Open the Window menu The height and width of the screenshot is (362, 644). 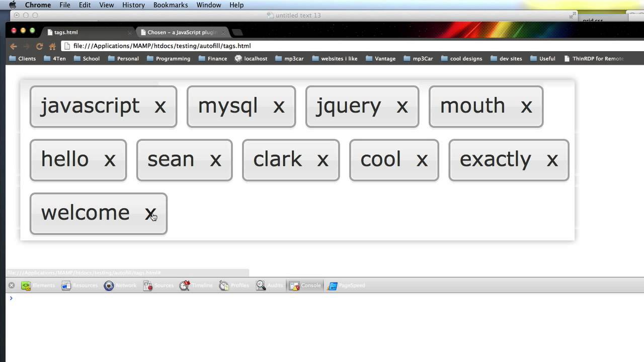click(x=209, y=5)
